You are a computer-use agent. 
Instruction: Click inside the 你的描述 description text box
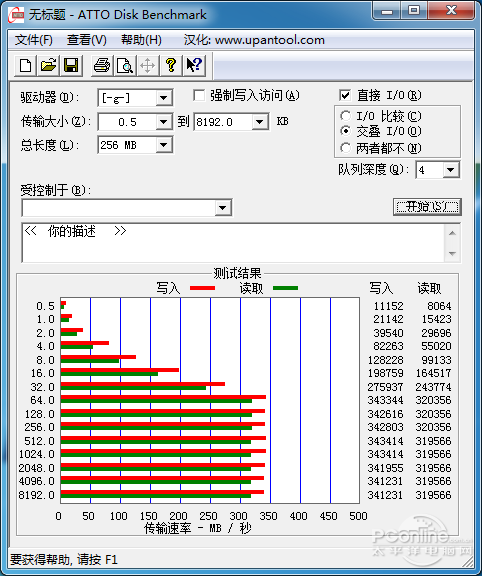233,242
